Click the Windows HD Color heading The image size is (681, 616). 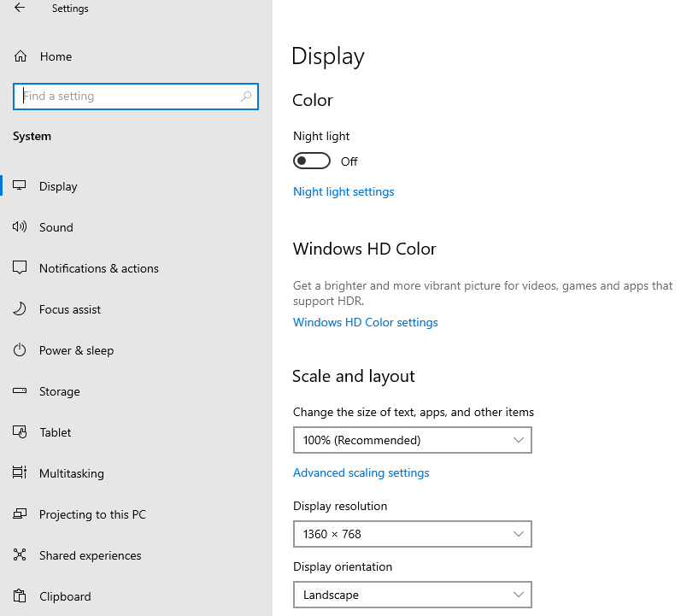pyautogui.click(x=364, y=249)
